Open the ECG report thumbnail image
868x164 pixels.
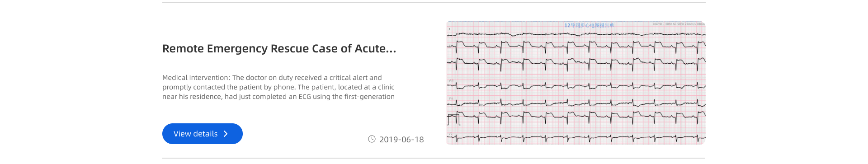click(576, 83)
